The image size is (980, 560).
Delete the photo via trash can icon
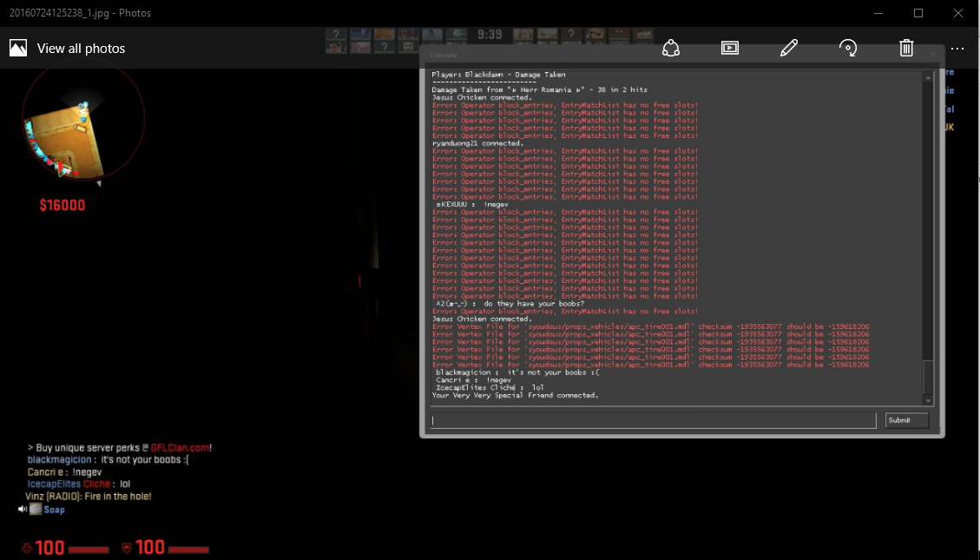tap(906, 48)
